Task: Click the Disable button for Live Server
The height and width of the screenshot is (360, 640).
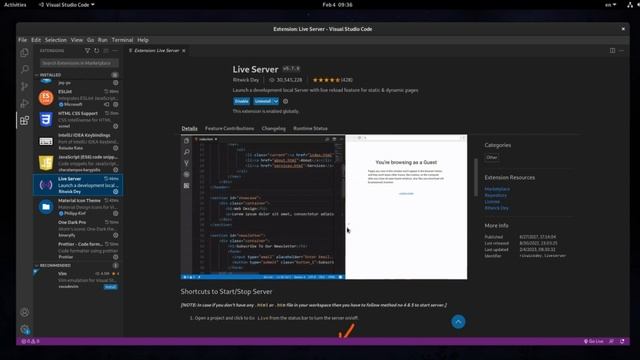Action: 242,101
